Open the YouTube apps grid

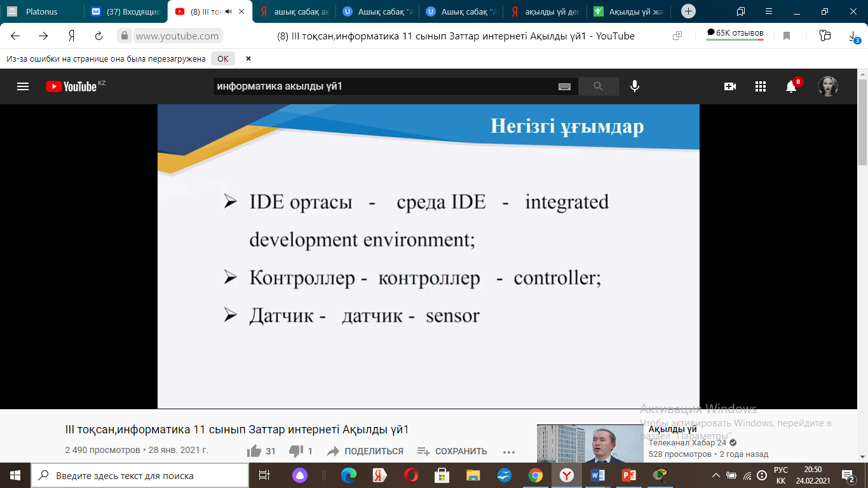[761, 86]
